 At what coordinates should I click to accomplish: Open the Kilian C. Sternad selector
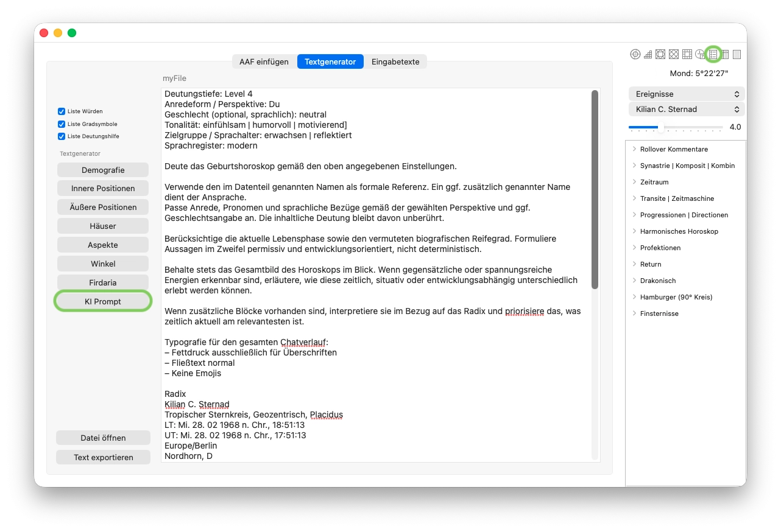coord(687,109)
